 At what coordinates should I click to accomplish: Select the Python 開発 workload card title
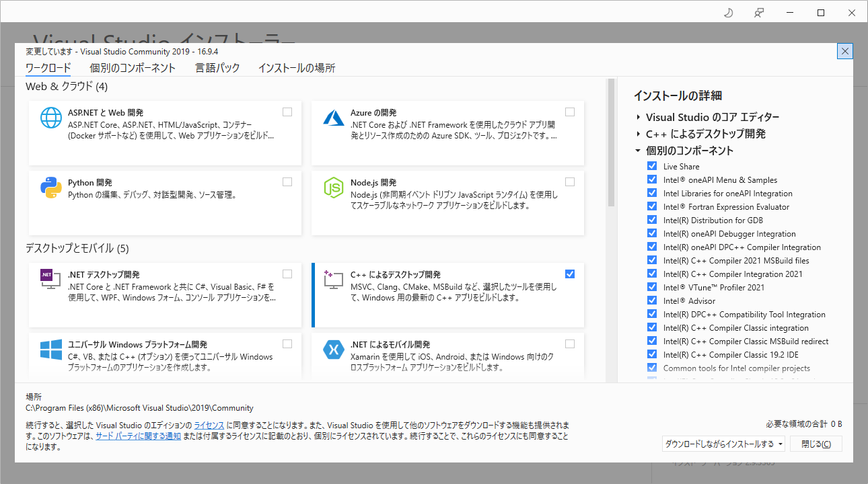pos(91,182)
